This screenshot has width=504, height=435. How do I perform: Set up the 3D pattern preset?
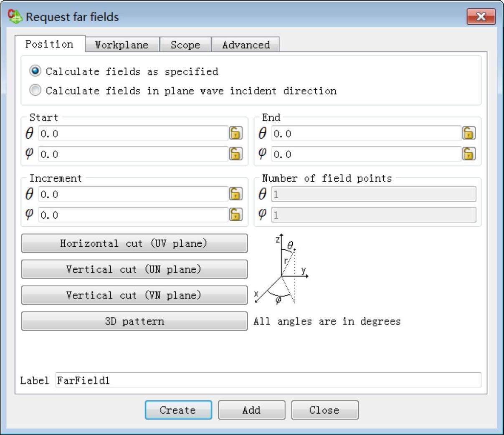tap(134, 321)
